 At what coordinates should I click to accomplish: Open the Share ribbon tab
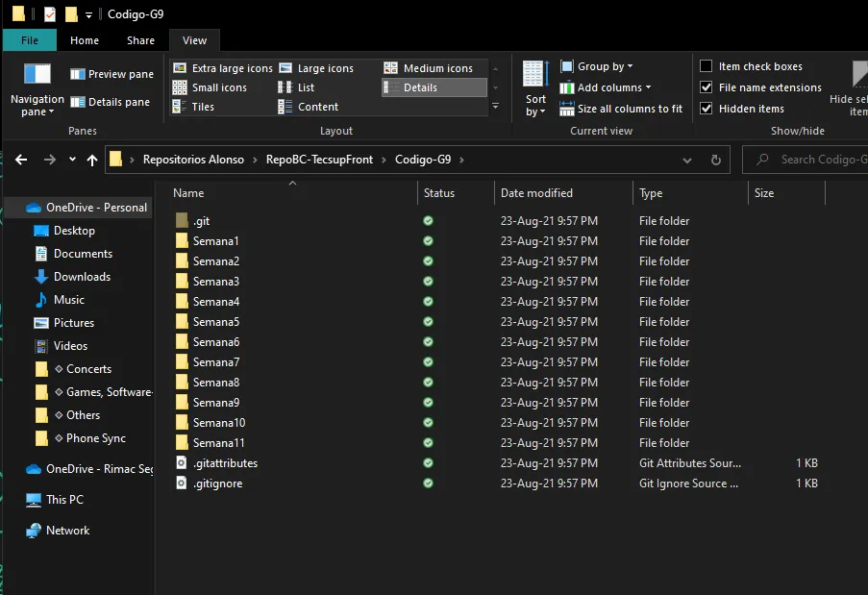(x=140, y=40)
